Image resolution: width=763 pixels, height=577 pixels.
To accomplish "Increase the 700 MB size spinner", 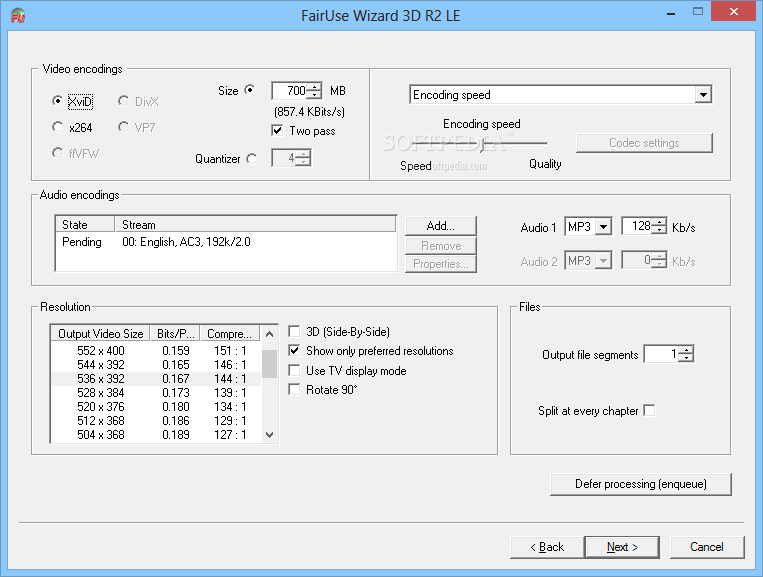I will pyautogui.click(x=315, y=87).
